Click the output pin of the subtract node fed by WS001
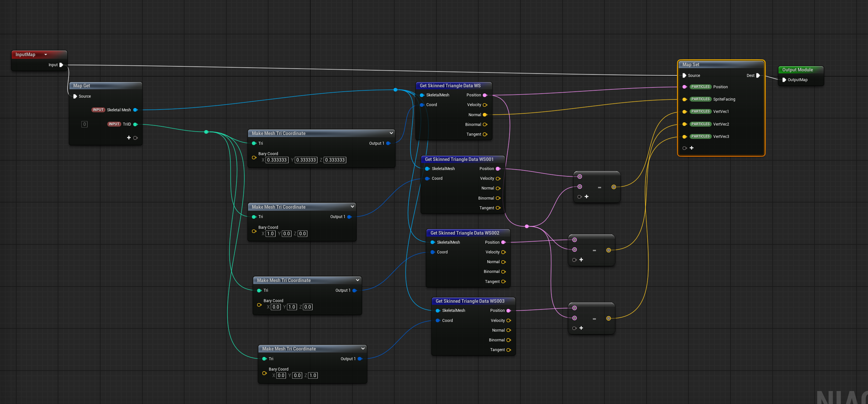 (613, 187)
